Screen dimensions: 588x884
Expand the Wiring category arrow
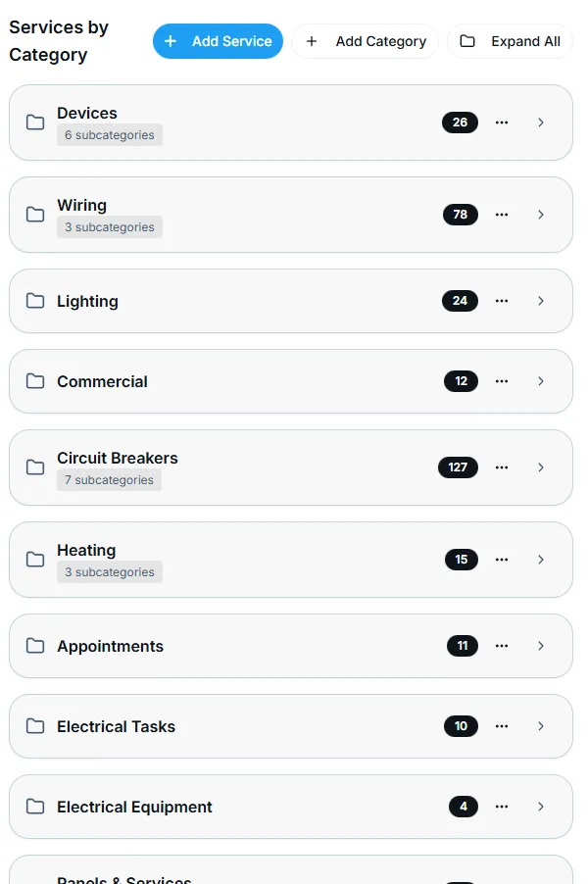tap(541, 215)
